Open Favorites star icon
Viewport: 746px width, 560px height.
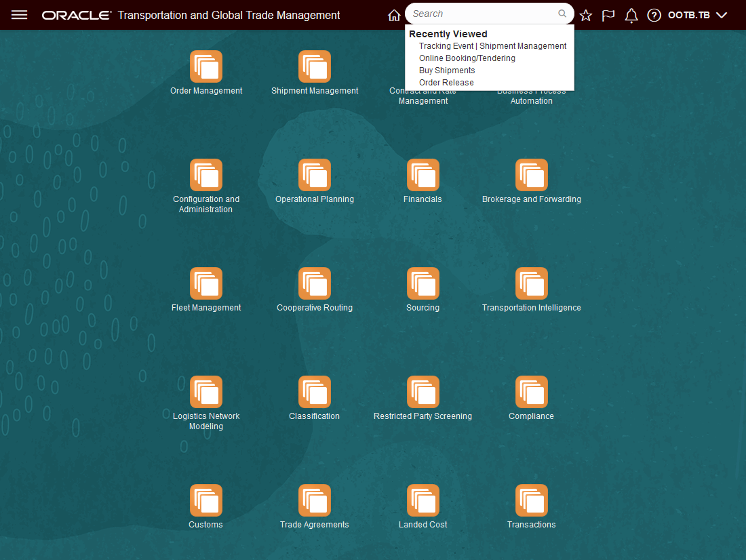point(586,15)
